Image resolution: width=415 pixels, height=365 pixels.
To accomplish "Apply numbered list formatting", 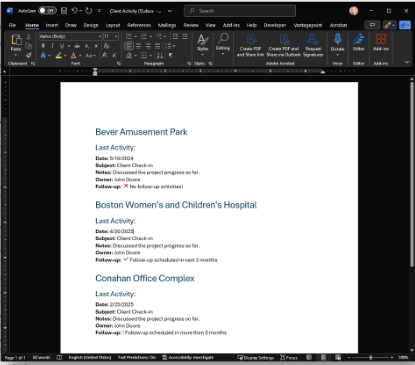I will click(x=144, y=36).
